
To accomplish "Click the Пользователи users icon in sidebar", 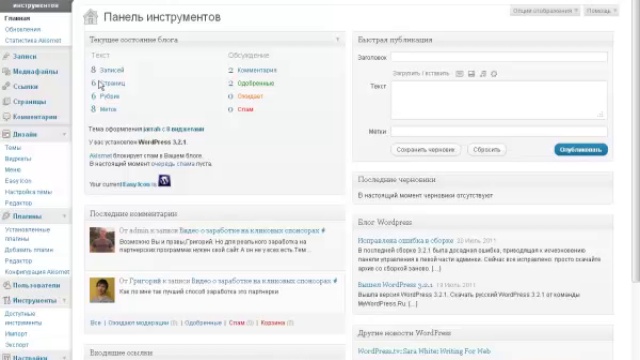I will pos(6,285).
